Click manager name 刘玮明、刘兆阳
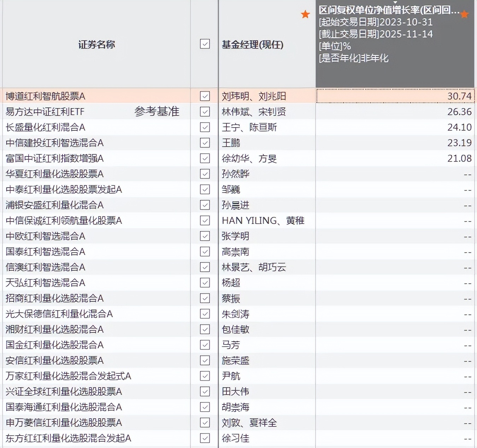Image resolution: width=477 pixels, height=448 pixels. tap(254, 96)
